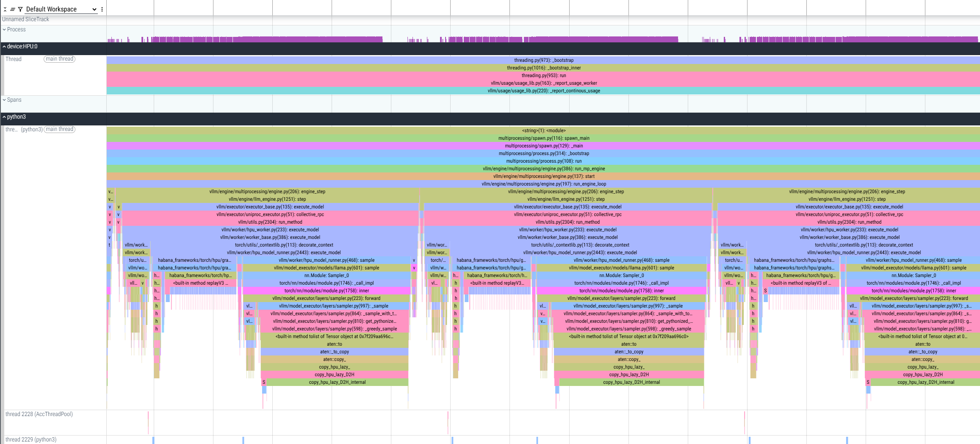This screenshot has width=980, height=444.
Task: Select the <string>(1): <module> slice
Action: coord(543,130)
